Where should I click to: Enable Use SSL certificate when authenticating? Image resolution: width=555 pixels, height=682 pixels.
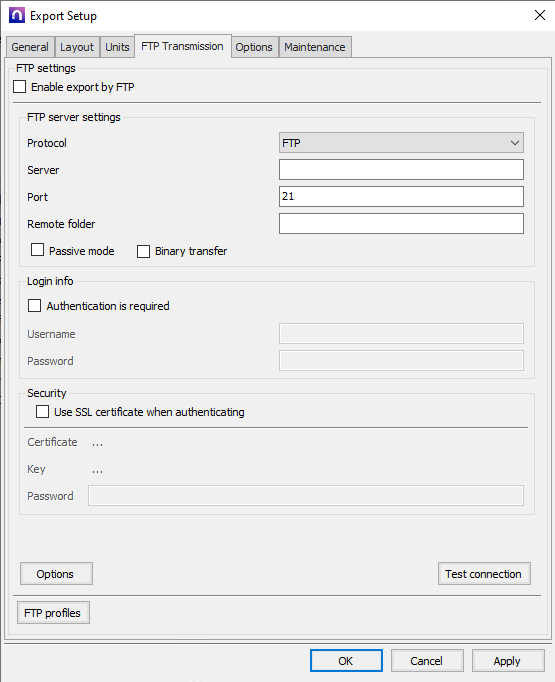[x=42, y=411]
